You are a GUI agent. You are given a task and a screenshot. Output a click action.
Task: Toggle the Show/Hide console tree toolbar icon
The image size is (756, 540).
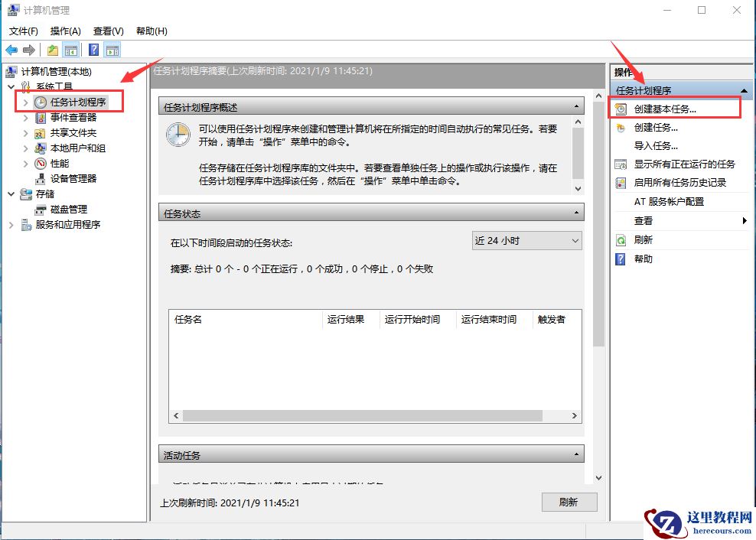tap(70, 49)
